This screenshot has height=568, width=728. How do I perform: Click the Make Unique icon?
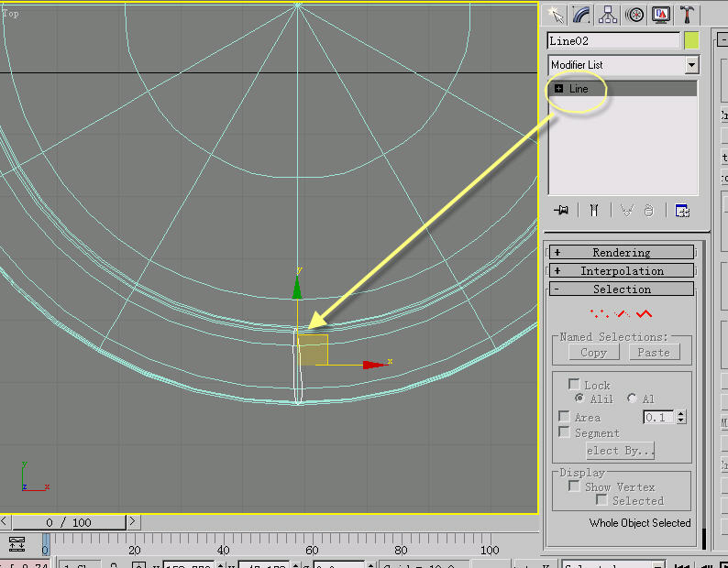[627, 211]
